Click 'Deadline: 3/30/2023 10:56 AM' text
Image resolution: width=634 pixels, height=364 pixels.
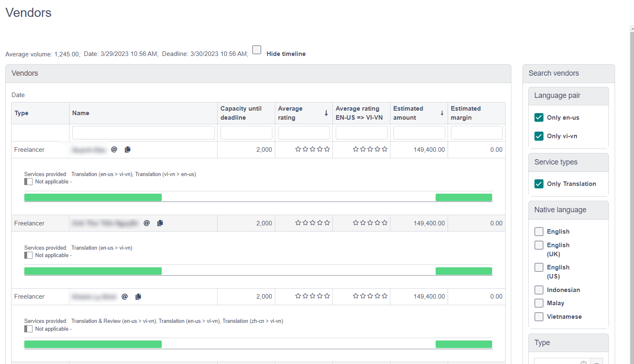pyautogui.click(x=204, y=54)
